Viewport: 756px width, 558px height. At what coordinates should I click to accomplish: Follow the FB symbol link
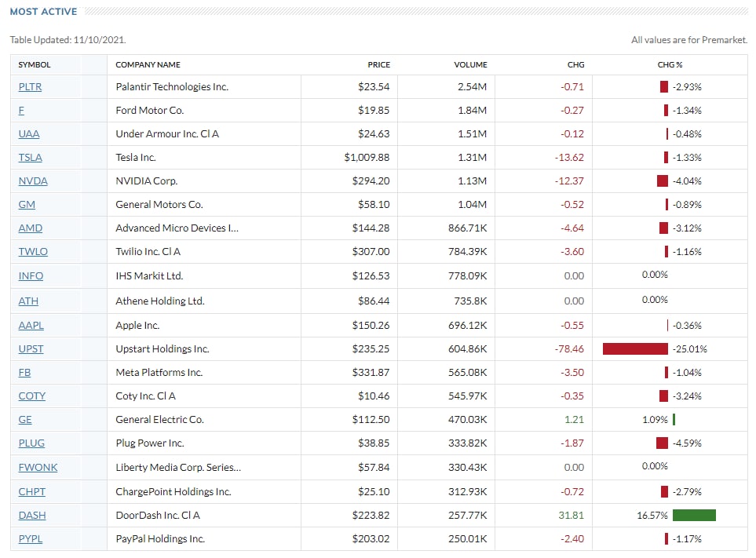point(24,373)
